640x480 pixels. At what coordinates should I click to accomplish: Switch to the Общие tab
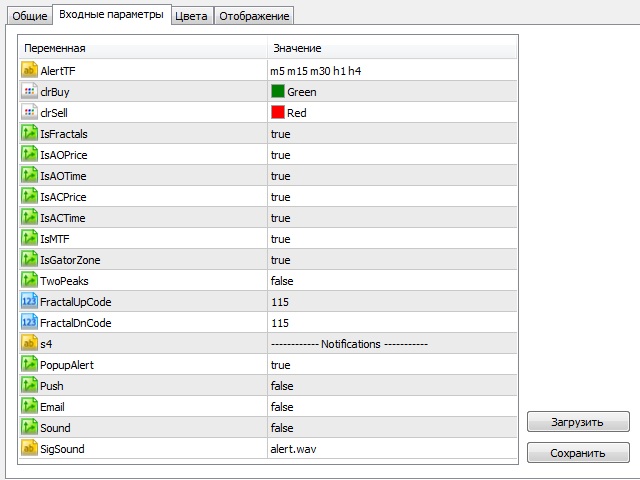pyautogui.click(x=30, y=16)
